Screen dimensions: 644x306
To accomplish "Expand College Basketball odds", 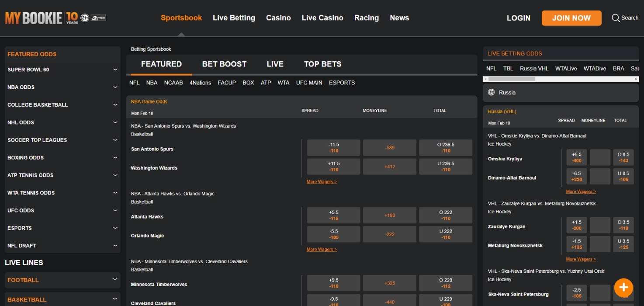I will pyautogui.click(x=62, y=105).
